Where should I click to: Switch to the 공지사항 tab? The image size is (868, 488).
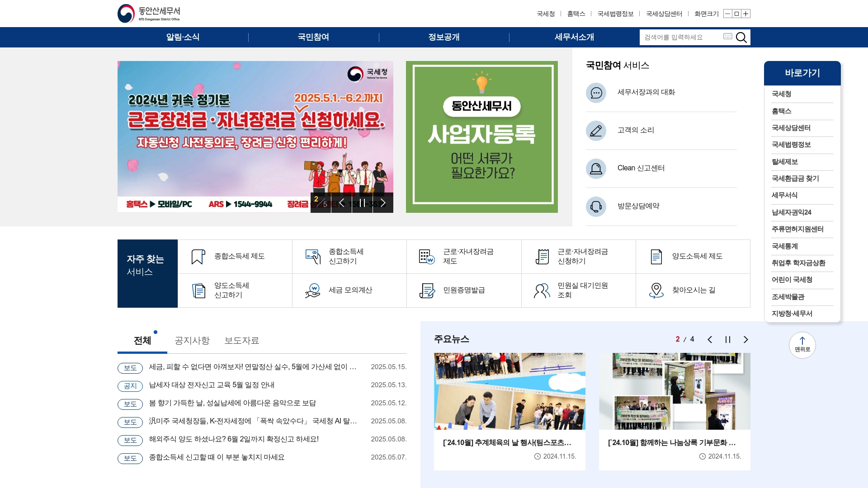192,341
